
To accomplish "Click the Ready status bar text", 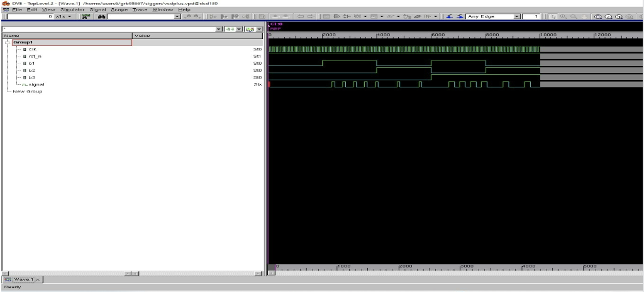I will (x=13, y=287).
